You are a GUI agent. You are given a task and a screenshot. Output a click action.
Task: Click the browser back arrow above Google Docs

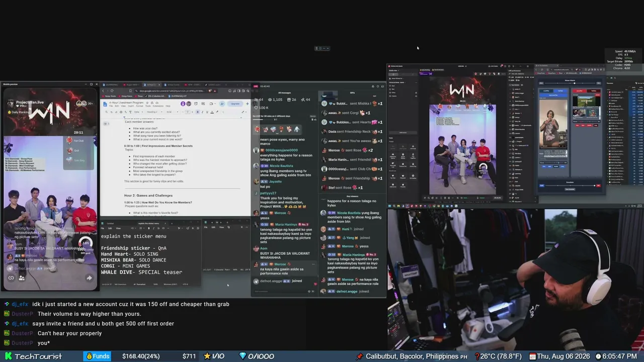(x=104, y=91)
